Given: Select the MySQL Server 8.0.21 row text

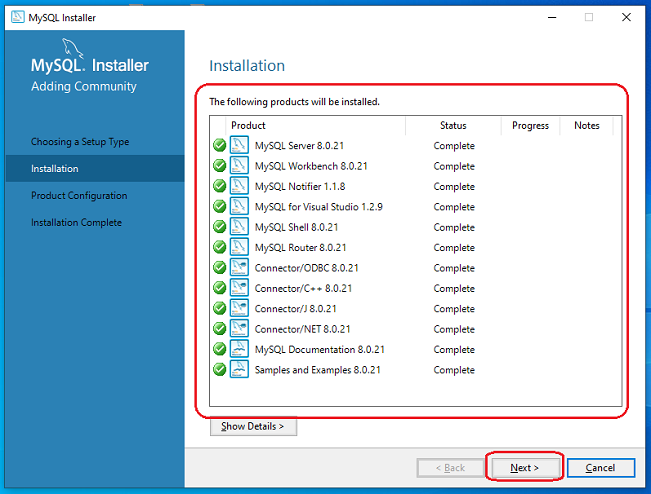Looking at the screenshot, I should pyautogui.click(x=299, y=146).
